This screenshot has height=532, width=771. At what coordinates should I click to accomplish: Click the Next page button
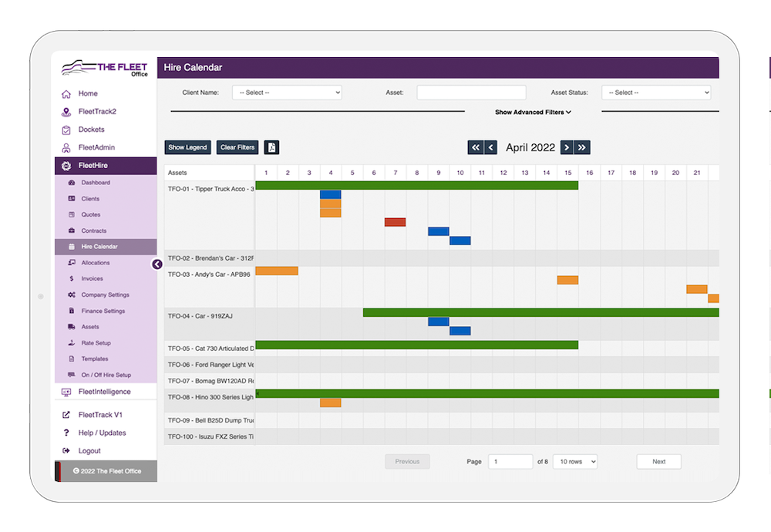click(659, 462)
